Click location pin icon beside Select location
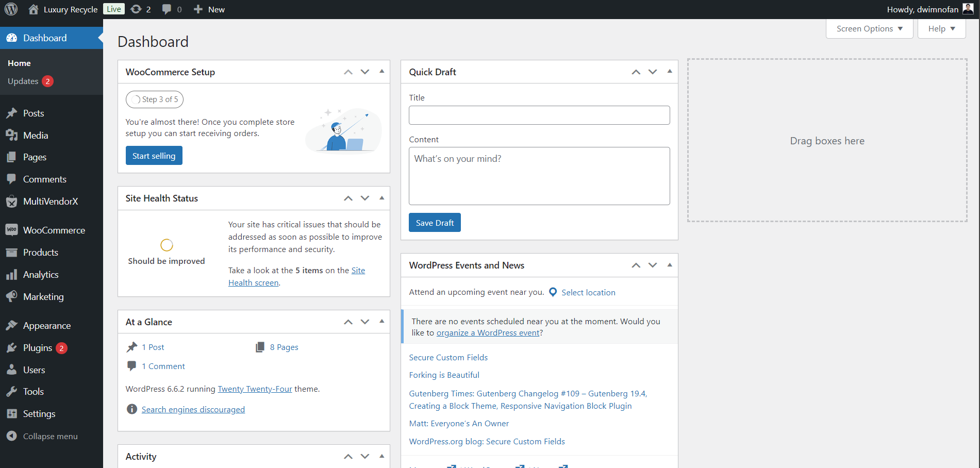 pyautogui.click(x=553, y=292)
